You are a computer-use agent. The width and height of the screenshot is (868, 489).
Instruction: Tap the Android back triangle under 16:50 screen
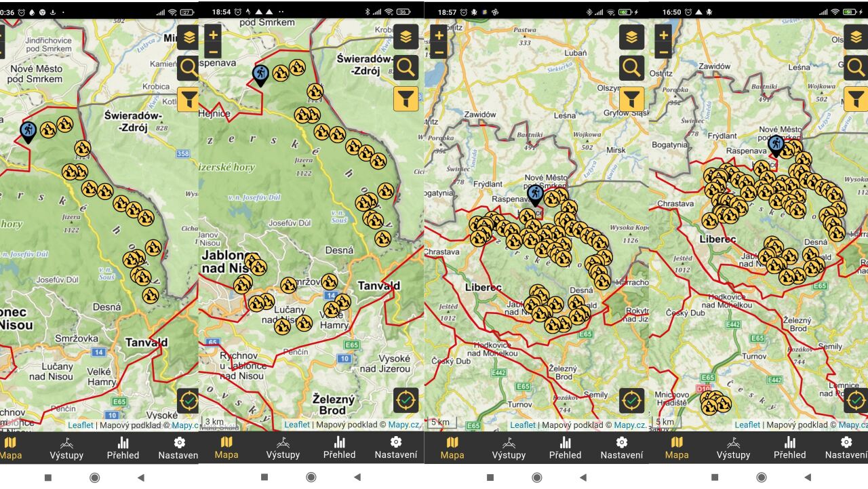coord(806,477)
